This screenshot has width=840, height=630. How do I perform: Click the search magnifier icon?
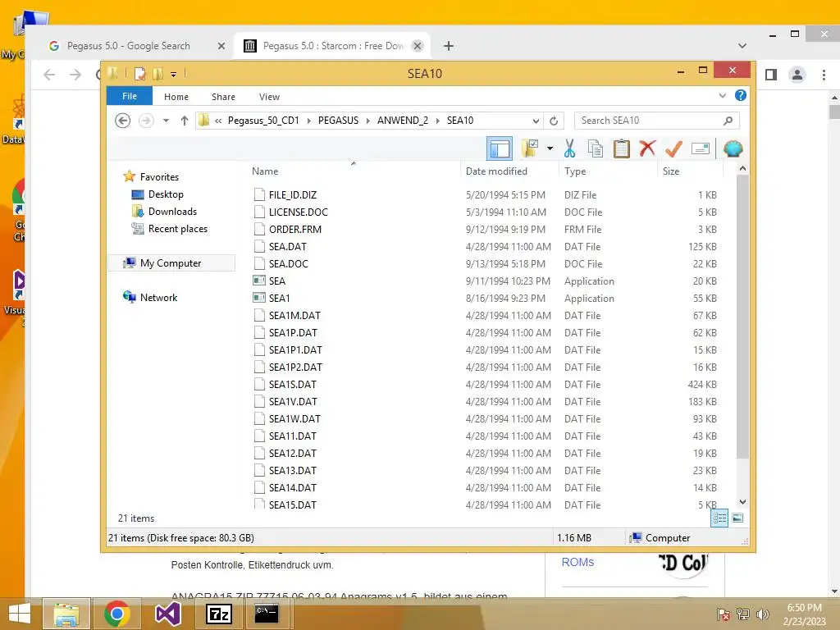click(728, 121)
